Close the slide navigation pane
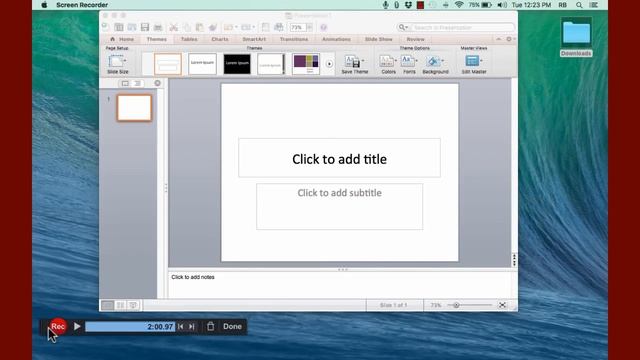The height and width of the screenshot is (360, 640). tap(157, 83)
